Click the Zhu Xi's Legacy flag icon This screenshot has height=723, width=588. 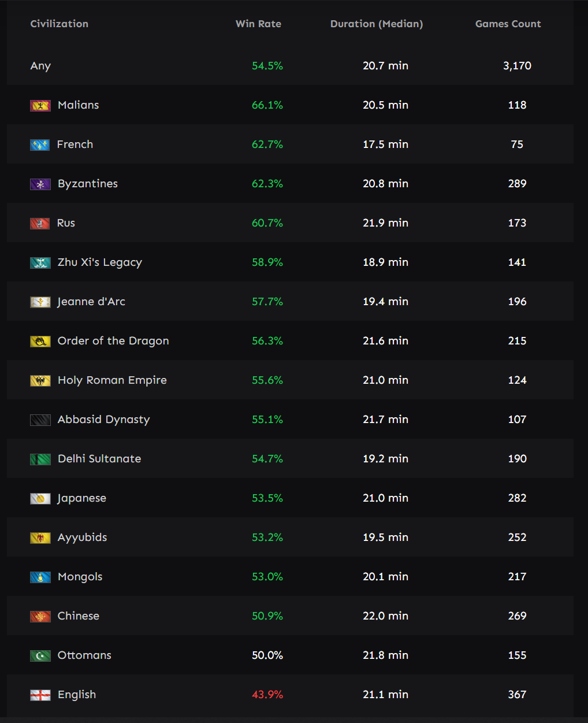[40, 262]
